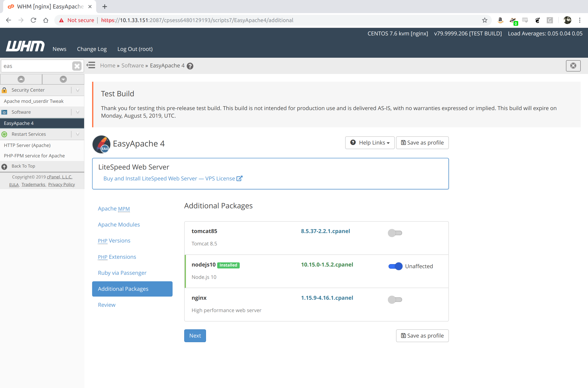Expand all sidebar sections down arrow
Viewport: 588px width, 388px height.
click(x=63, y=79)
